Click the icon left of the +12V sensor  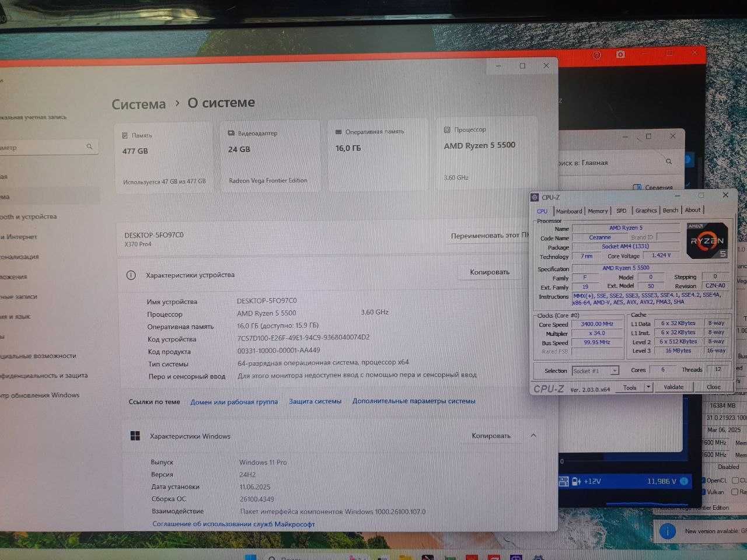[576, 481]
